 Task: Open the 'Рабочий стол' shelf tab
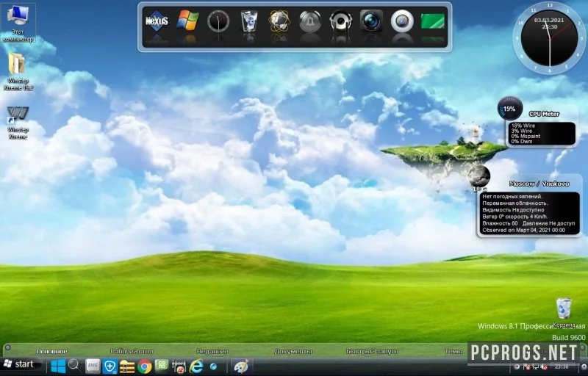pyautogui.click(x=132, y=351)
